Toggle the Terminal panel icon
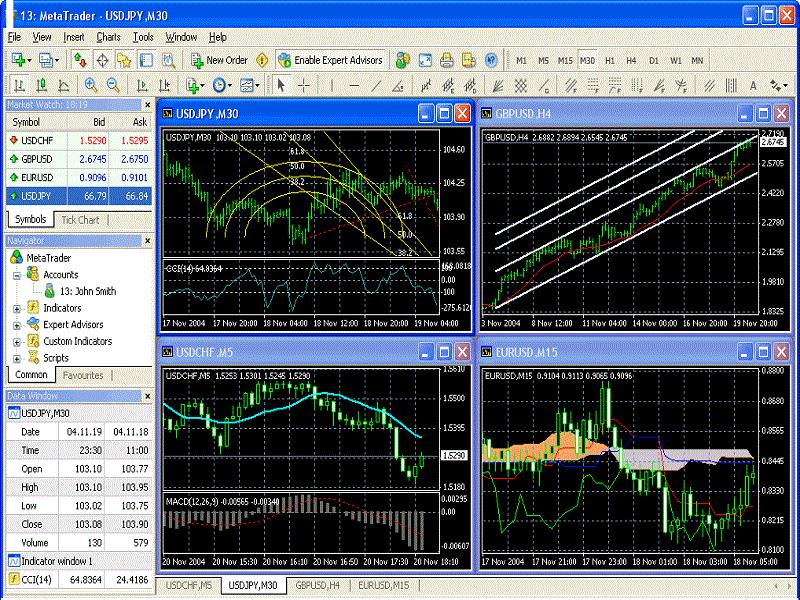Viewport: 800px width, 600px height. coord(146,60)
